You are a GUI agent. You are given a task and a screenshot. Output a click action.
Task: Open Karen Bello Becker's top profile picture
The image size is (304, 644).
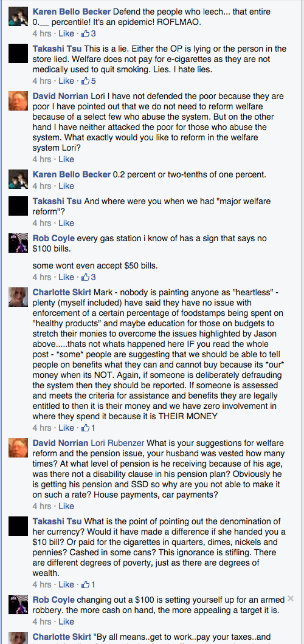click(x=18, y=17)
